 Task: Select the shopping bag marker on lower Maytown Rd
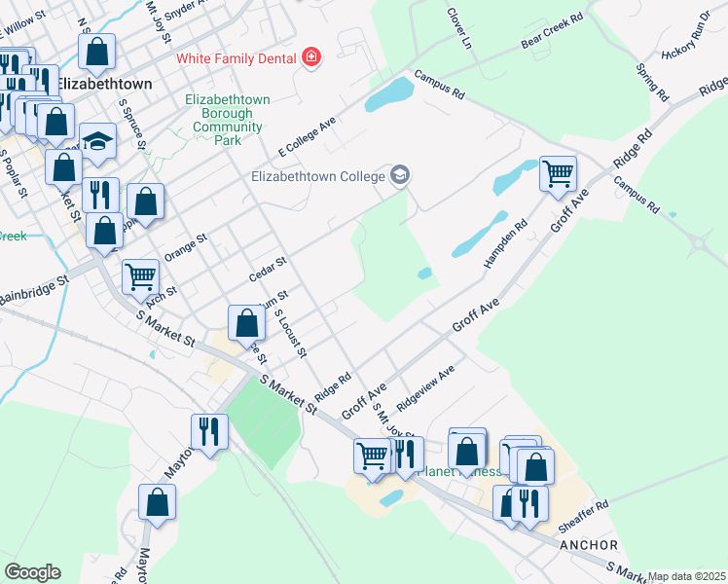157,503
